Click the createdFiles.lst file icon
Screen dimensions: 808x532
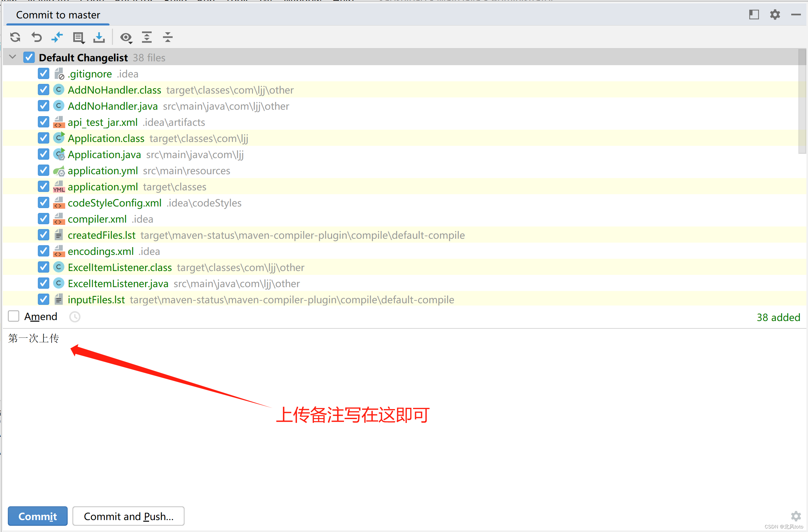tap(59, 235)
